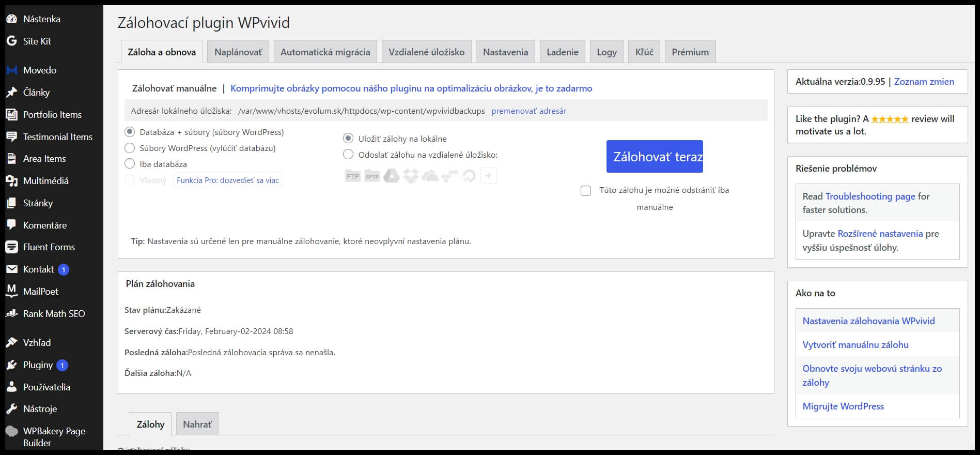The height and width of the screenshot is (455, 980).
Task: Select "Iba databáza" backup option
Action: (x=130, y=164)
